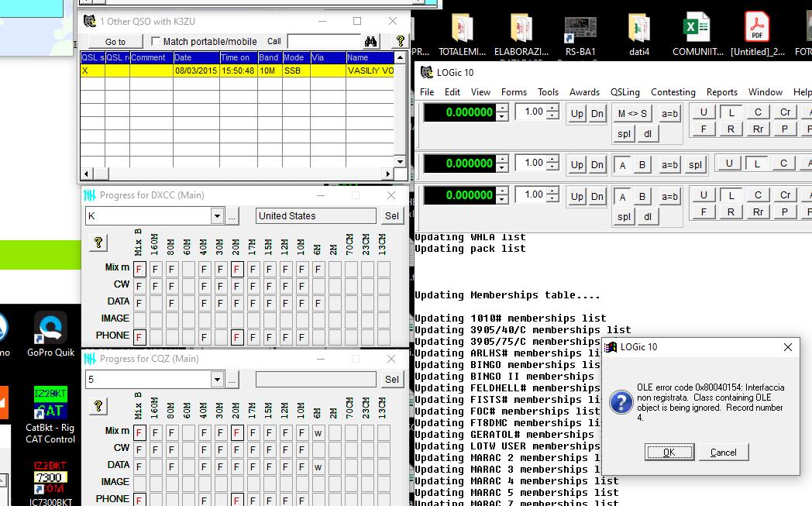Click the United States country field
The width and height of the screenshot is (812, 506).
(316, 216)
